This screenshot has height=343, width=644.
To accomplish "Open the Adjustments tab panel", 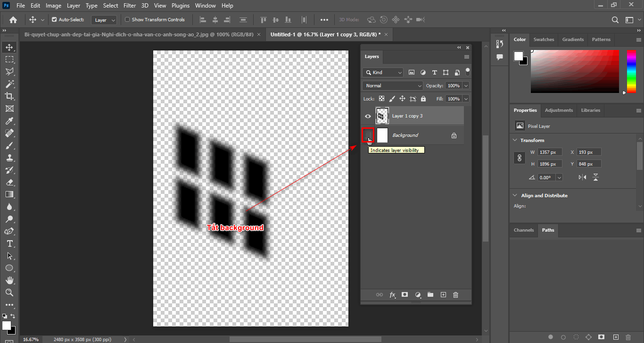I will click(559, 110).
